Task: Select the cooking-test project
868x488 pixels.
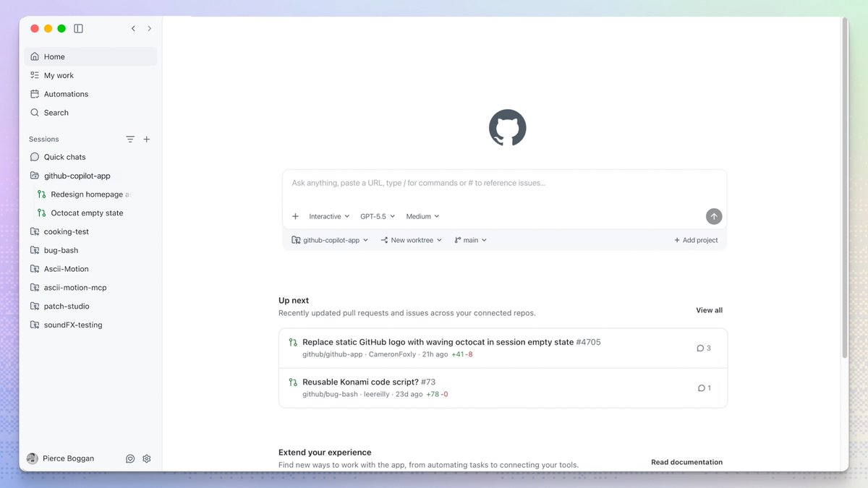Action: (x=90, y=231)
